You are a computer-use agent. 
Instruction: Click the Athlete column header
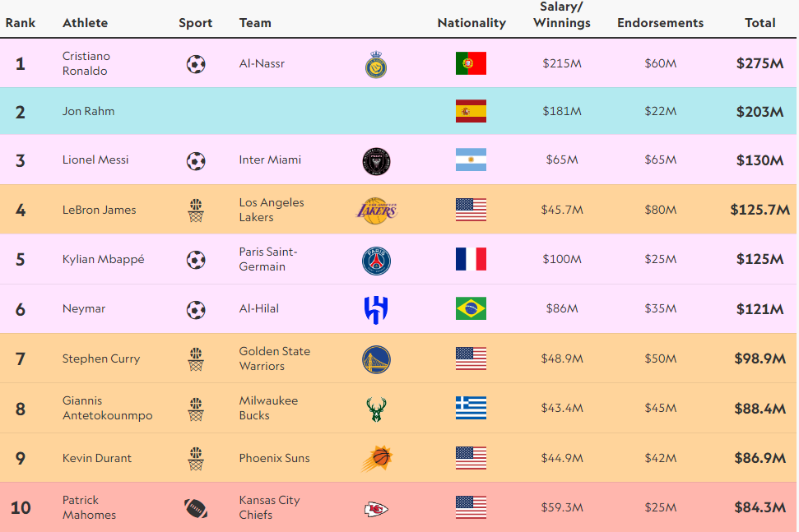click(85, 23)
